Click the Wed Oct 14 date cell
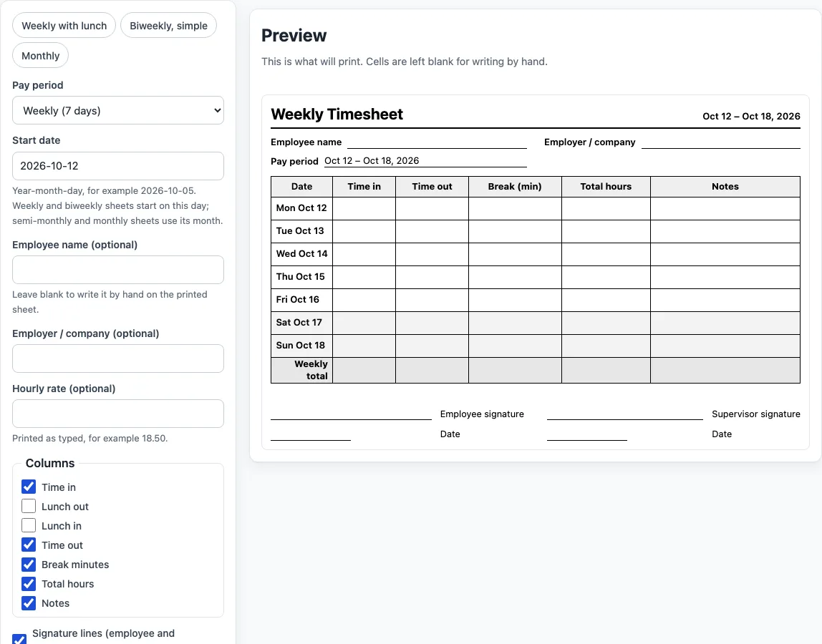This screenshot has width=822, height=644. pyautogui.click(x=301, y=253)
